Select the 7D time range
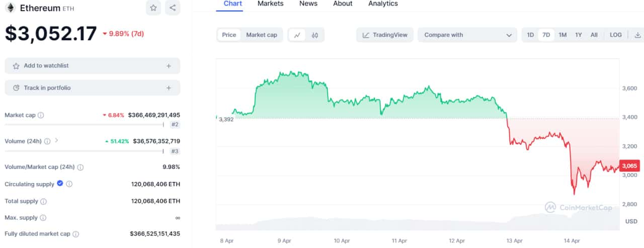The width and height of the screenshot is (644, 248). click(x=546, y=35)
